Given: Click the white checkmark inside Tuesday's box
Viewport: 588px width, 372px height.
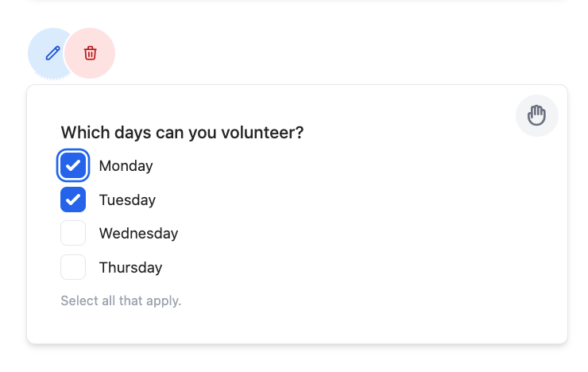Looking at the screenshot, I should (73, 200).
